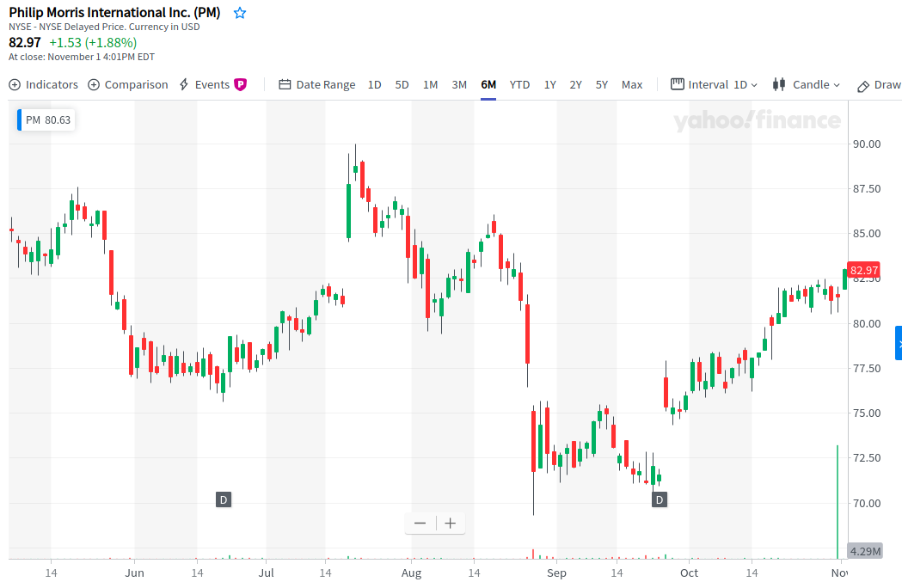Open the Indicators plus icon
Image resolution: width=902 pixels, height=588 pixels.
15,84
